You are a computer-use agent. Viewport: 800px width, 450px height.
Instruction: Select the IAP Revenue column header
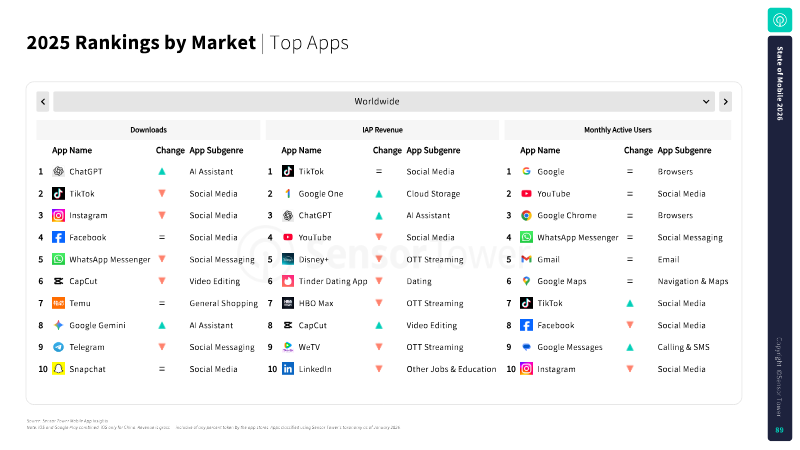[382, 130]
